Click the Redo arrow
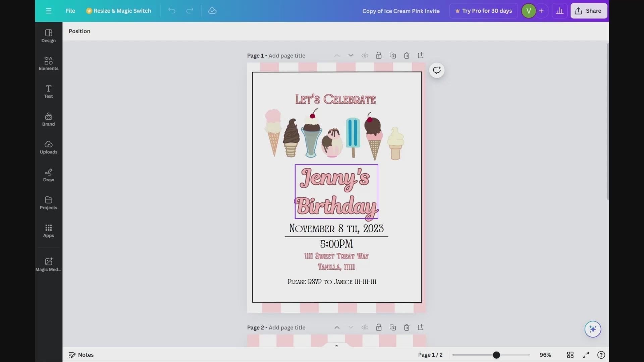Viewport: 644px width, 362px height. [x=190, y=11]
